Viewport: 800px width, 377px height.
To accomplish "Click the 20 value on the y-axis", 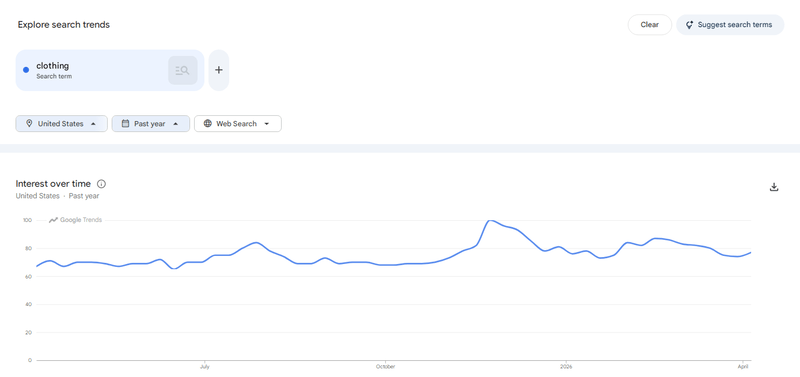I will (29, 333).
